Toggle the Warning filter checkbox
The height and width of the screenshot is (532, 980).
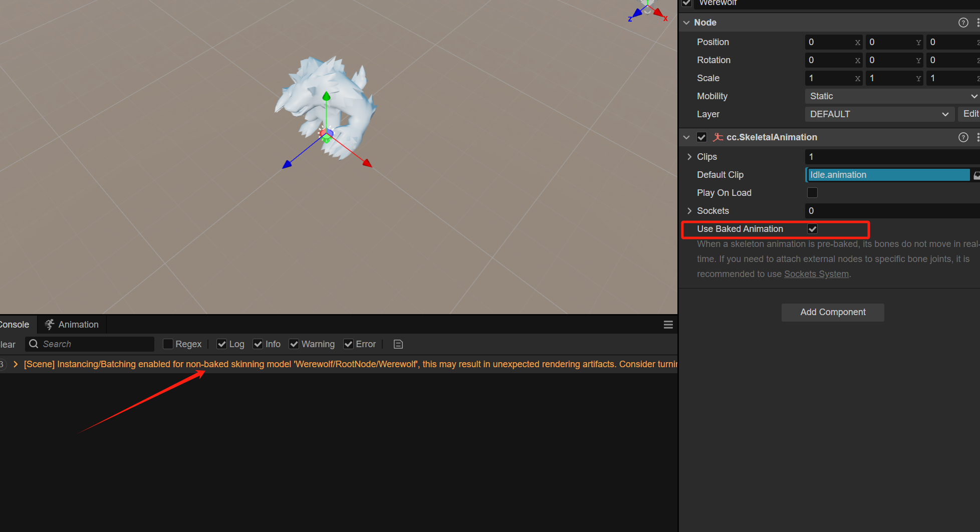[294, 344]
